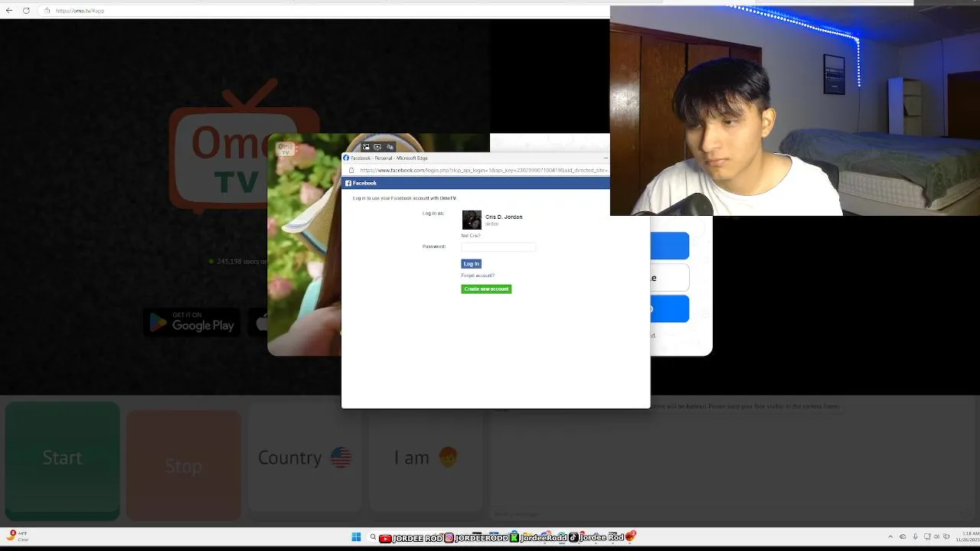Click Facebook favicon in popup title bar
The width and height of the screenshot is (980, 551).
pos(346,158)
